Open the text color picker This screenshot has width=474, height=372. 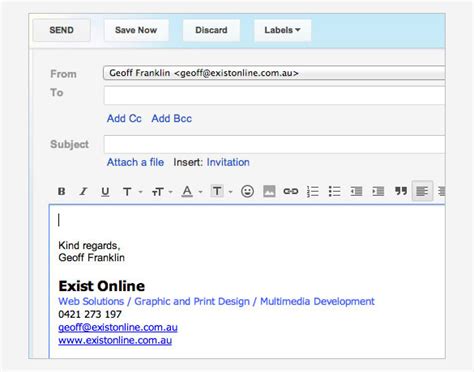(x=187, y=192)
